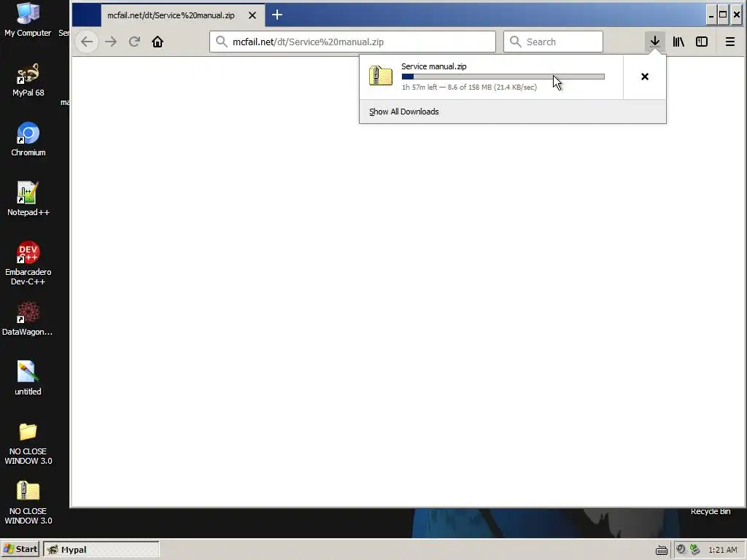Click the 1:21 AM clock

click(x=723, y=550)
